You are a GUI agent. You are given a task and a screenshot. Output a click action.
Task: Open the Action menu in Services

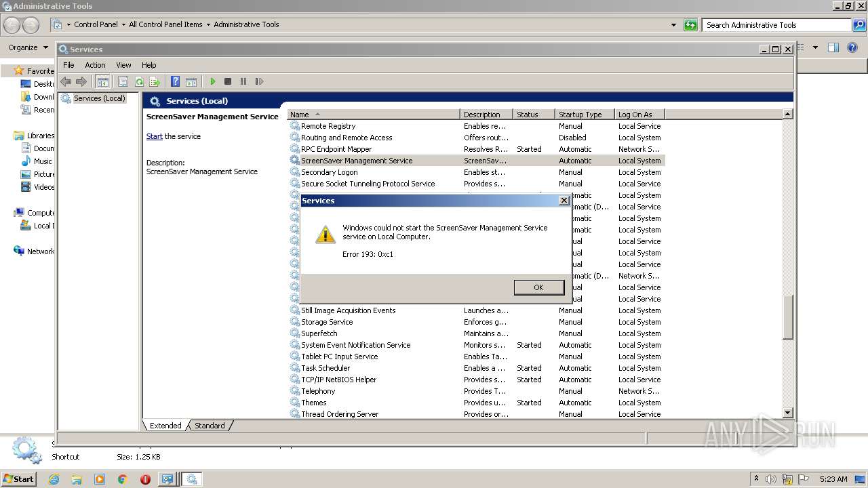coord(95,65)
